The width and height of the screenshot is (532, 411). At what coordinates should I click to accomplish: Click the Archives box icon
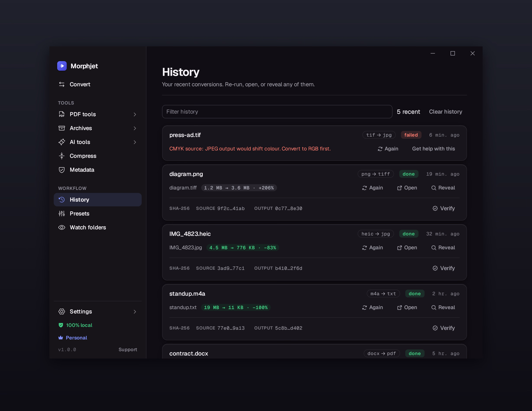coord(62,128)
